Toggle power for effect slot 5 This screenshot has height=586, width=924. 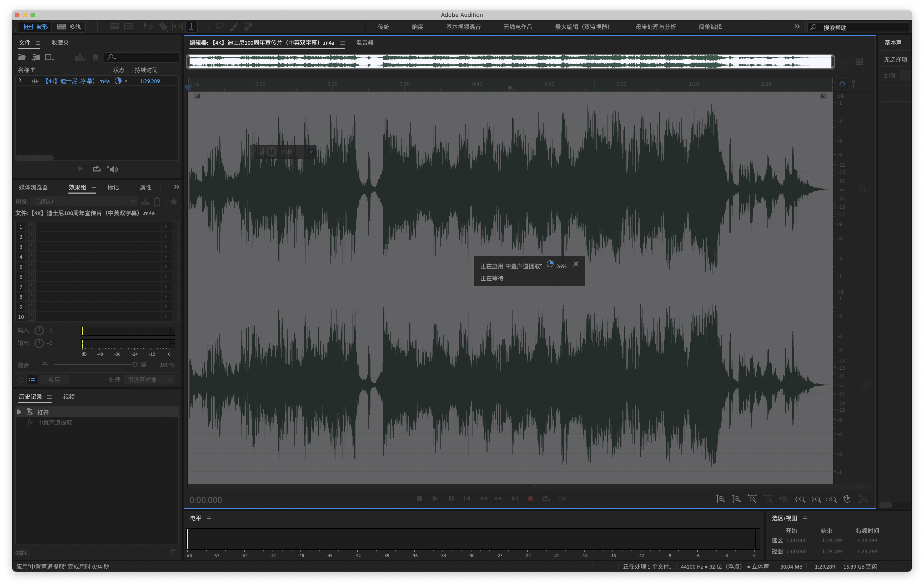pyautogui.click(x=32, y=266)
